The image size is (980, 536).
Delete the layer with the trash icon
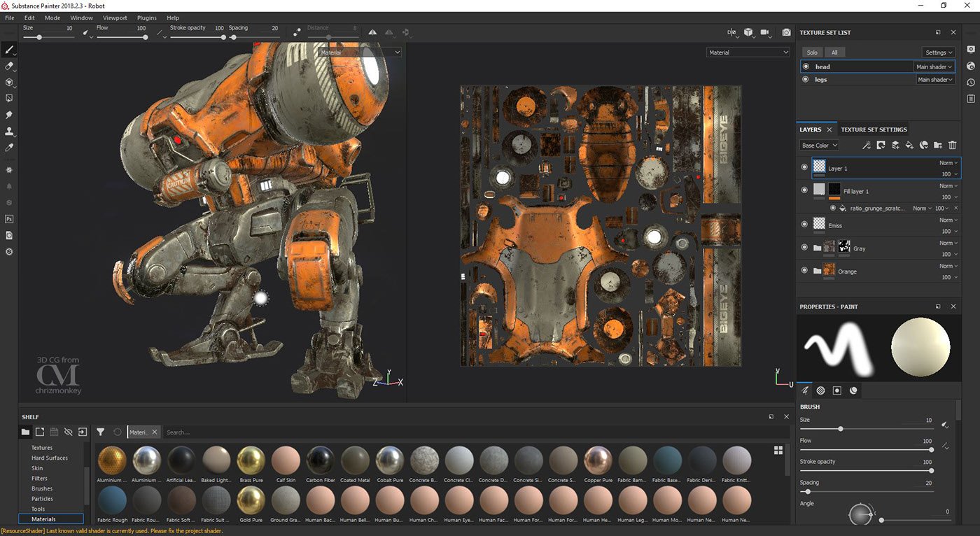click(952, 146)
